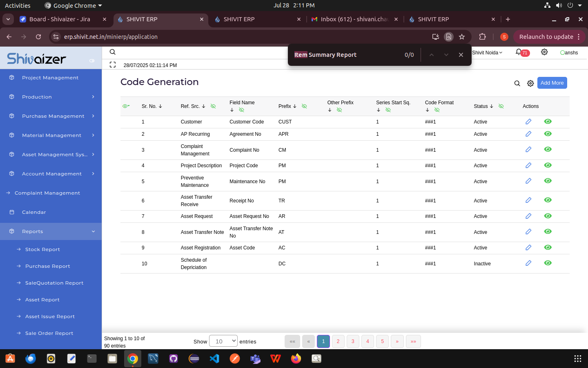This screenshot has width=588, height=368.
Task: Click the browser address bar URL
Action: (x=111, y=37)
